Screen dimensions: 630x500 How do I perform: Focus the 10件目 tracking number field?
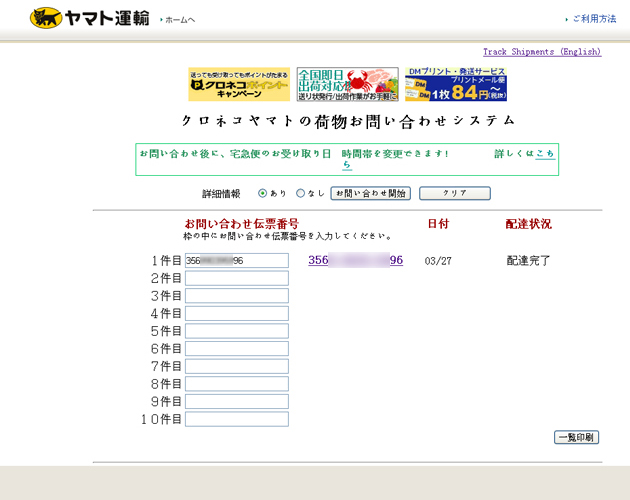(236, 419)
